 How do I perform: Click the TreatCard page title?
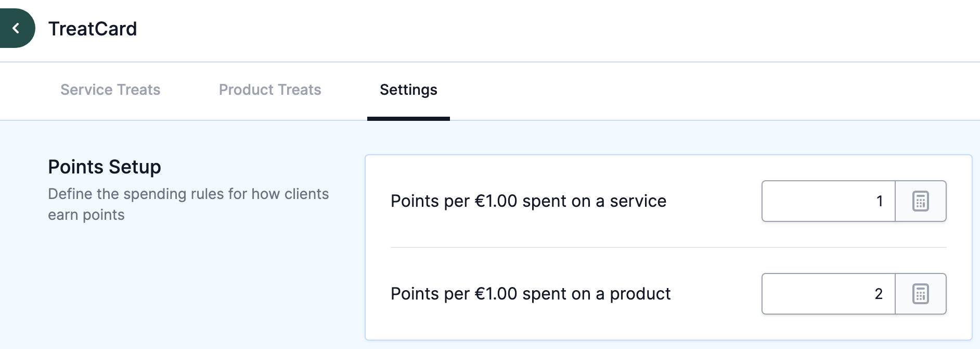[93, 29]
